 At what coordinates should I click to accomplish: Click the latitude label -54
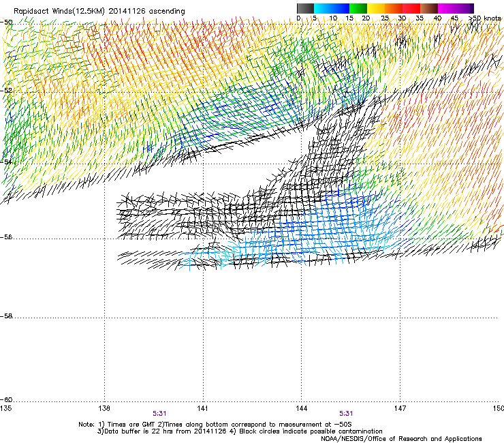[x=6, y=162]
